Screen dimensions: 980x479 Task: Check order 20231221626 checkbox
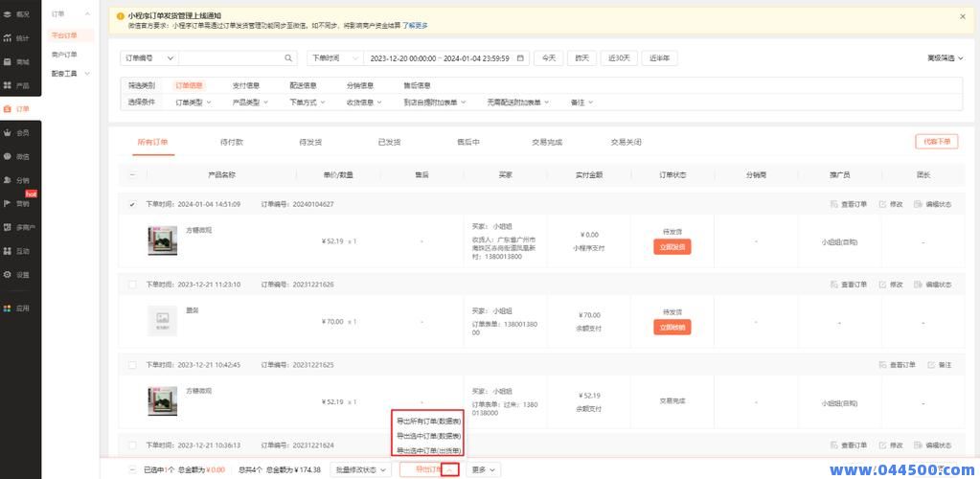tap(132, 285)
